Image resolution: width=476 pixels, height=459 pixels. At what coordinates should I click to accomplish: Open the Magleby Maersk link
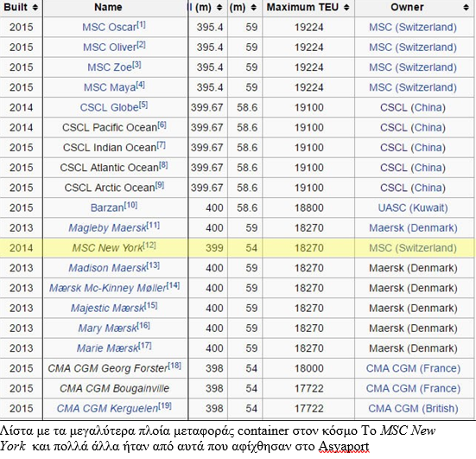click(x=107, y=228)
